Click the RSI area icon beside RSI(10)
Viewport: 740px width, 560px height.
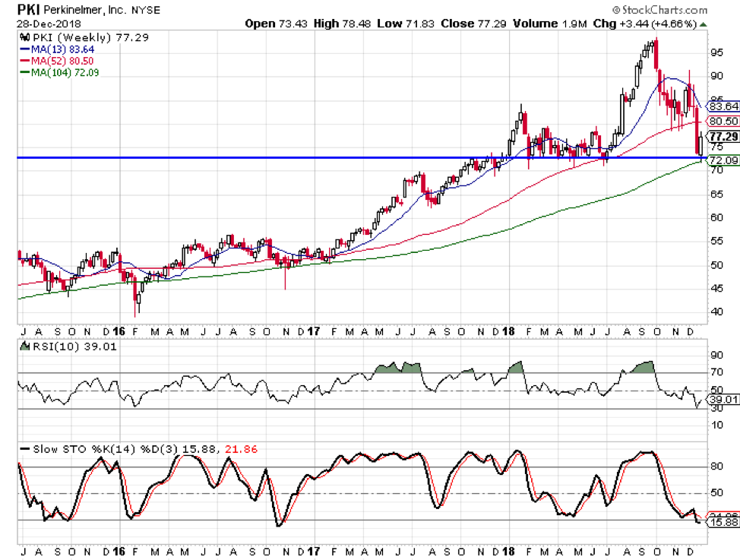pos(24,346)
